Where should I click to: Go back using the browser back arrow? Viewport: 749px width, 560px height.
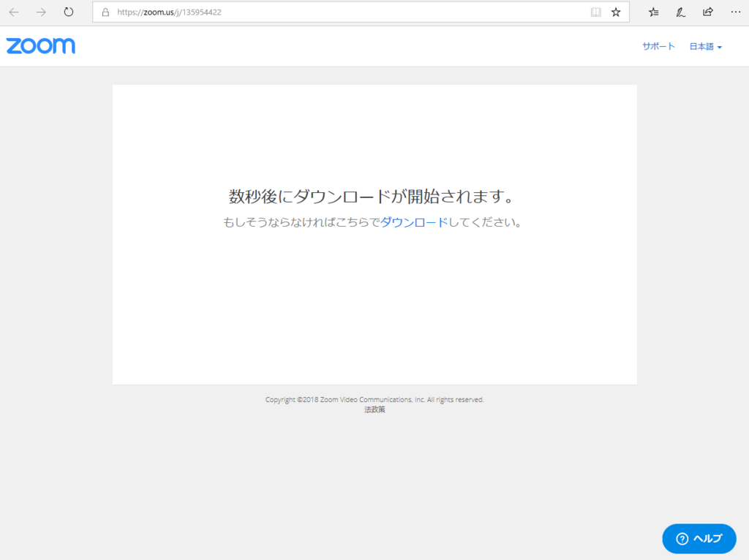(x=15, y=12)
